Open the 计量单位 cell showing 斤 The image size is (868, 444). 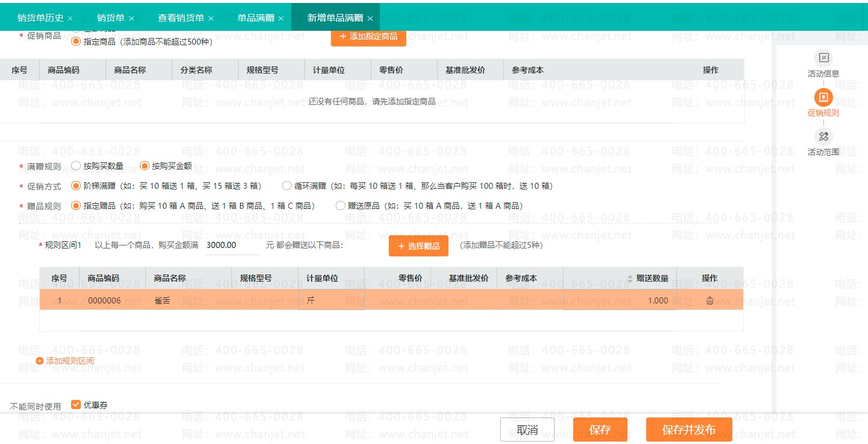click(x=332, y=300)
